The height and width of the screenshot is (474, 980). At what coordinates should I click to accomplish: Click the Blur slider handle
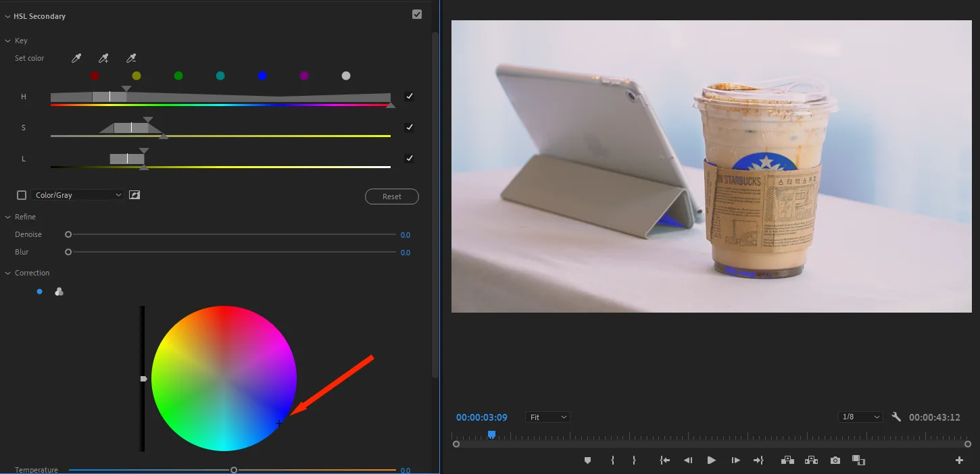68,252
